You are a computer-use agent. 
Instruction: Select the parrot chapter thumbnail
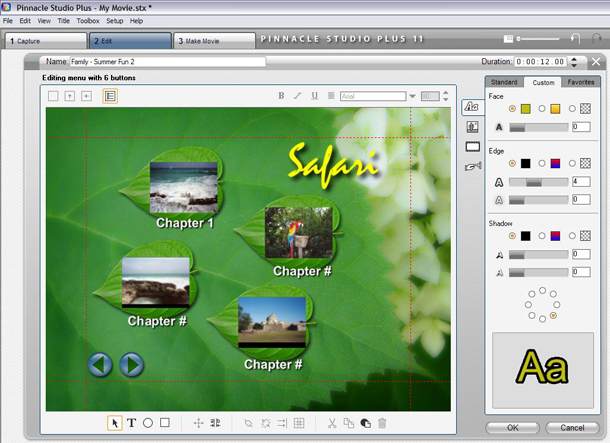pos(299,232)
